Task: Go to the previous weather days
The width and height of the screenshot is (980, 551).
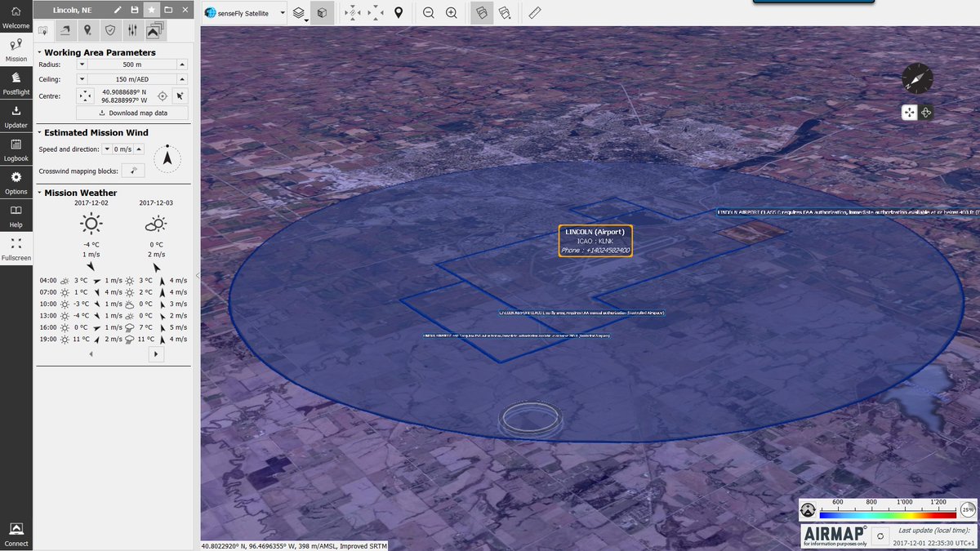Action: [x=91, y=354]
